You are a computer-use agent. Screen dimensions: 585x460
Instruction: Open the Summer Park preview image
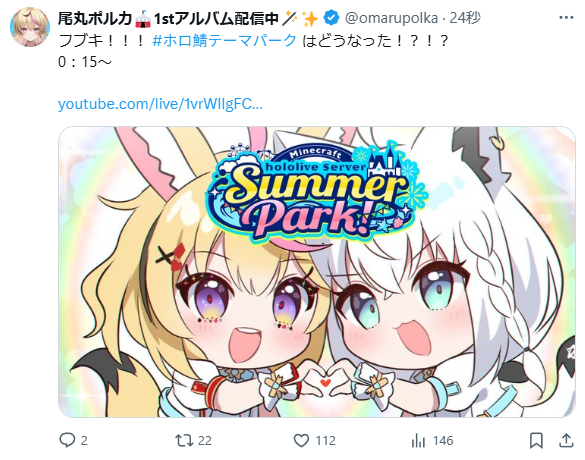tap(317, 272)
